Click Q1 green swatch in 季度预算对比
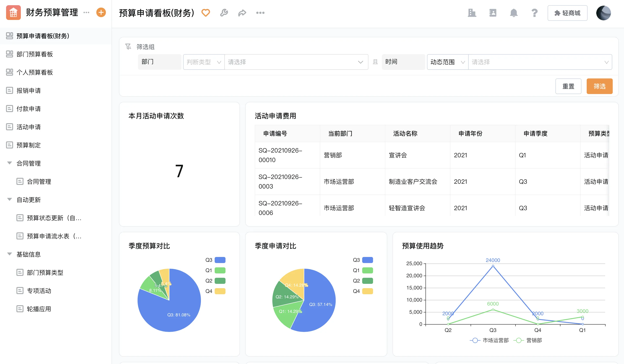 pyautogui.click(x=220, y=270)
